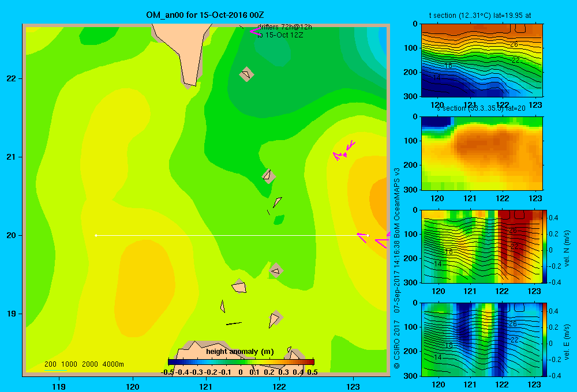Click the vel. N color scale bar
Image resolution: width=577 pixels, height=392 pixels.
click(545, 246)
